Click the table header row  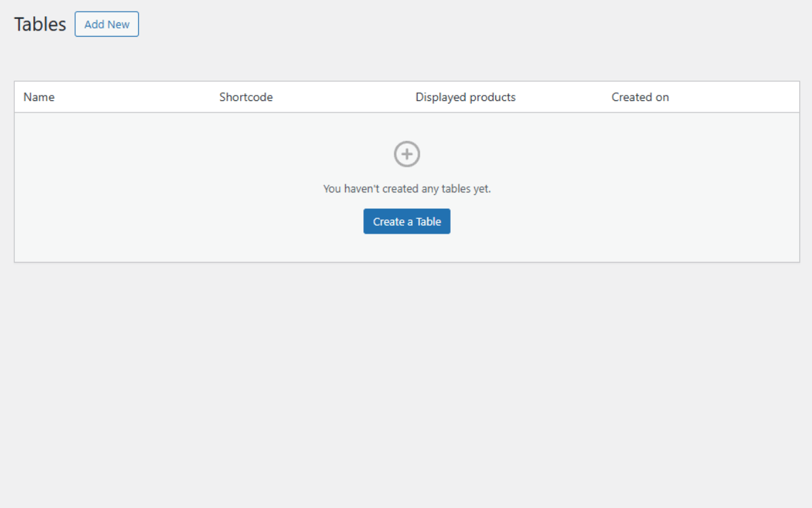(x=406, y=97)
